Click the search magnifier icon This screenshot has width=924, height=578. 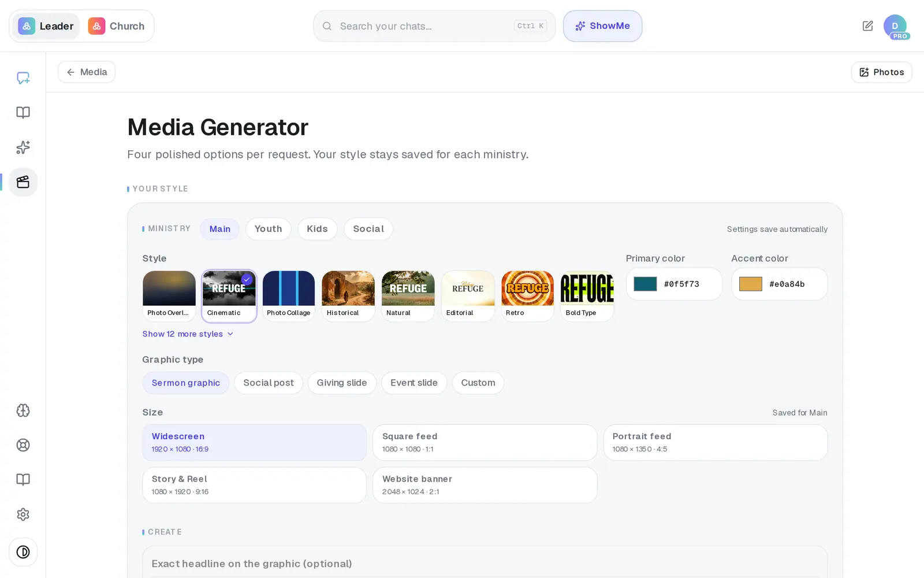click(327, 26)
